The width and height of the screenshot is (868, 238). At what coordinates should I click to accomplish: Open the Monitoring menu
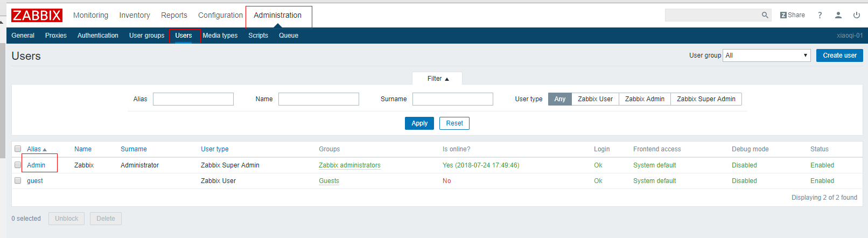click(x=90, y=15)
